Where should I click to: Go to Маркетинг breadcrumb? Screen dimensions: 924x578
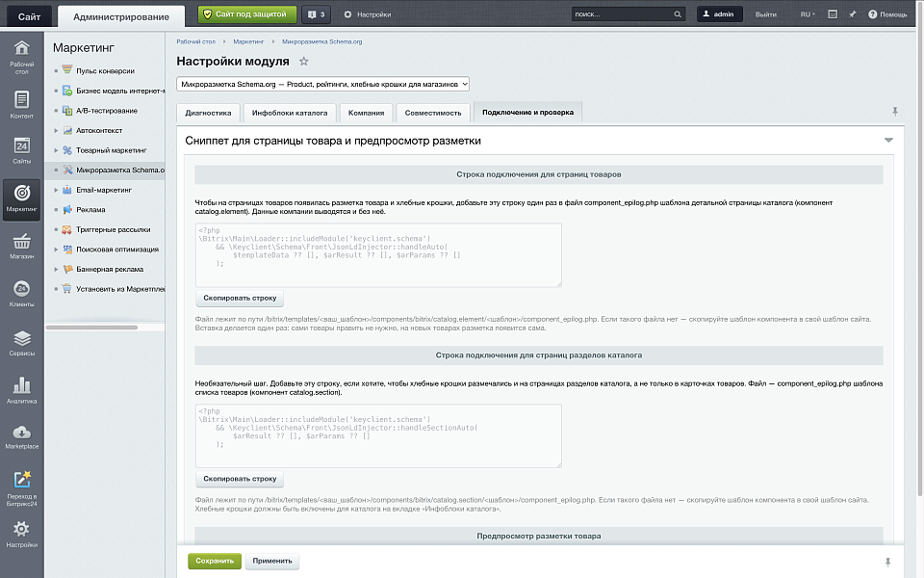tap(248, 41)
